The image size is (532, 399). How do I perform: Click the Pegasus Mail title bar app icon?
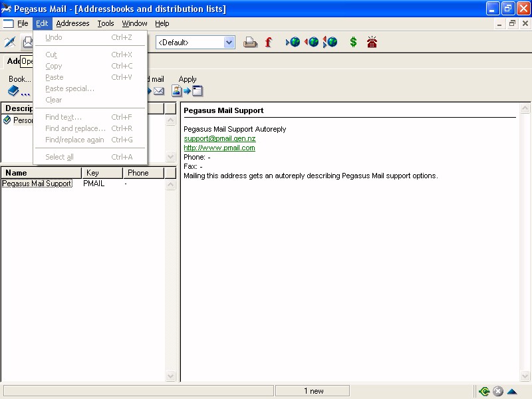(6, 9)
